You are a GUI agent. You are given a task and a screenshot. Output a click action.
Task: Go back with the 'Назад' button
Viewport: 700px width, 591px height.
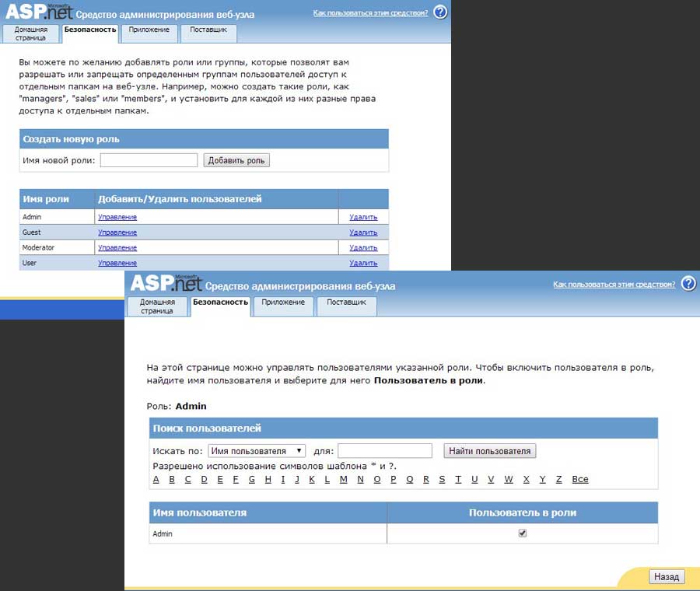pyautogui.click(x=667, y=577)
